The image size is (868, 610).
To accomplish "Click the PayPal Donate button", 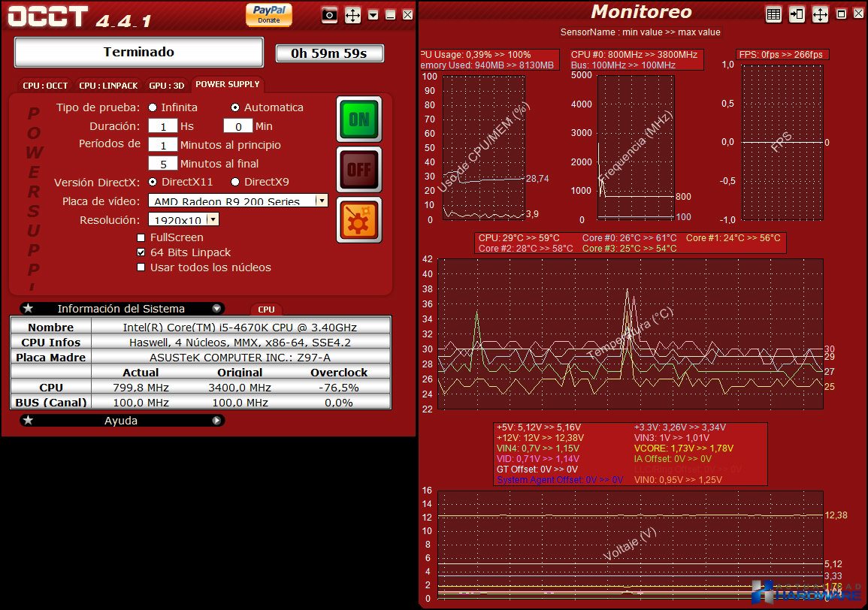I will coord(269,14).
